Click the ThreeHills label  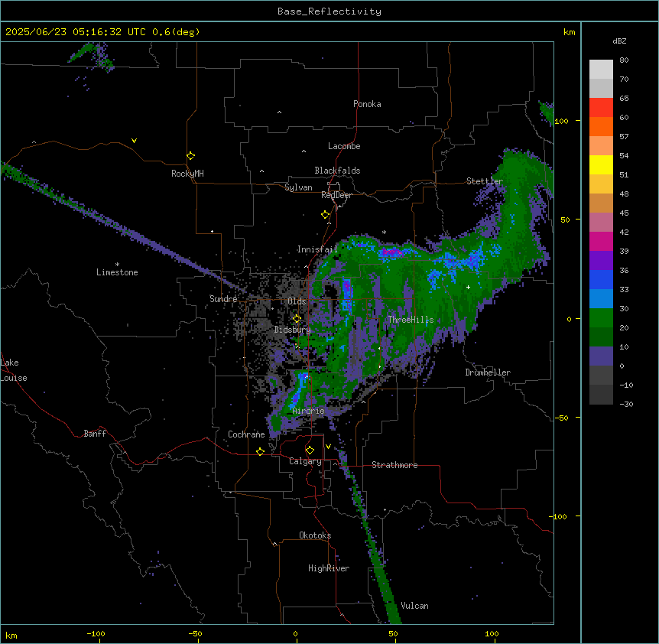pos(411,320)
